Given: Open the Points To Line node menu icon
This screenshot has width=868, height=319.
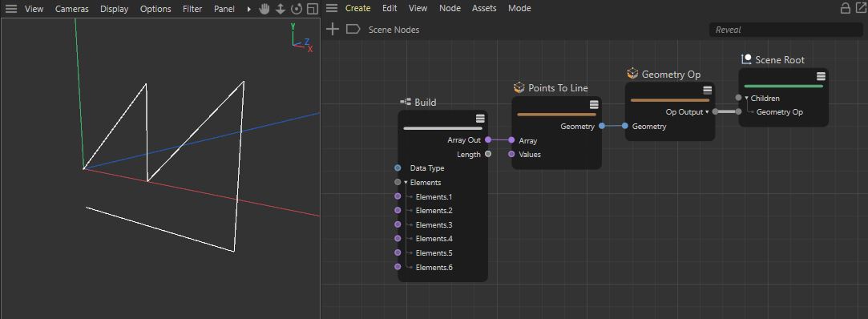Looking at the screenshot, I should (593, 105).
